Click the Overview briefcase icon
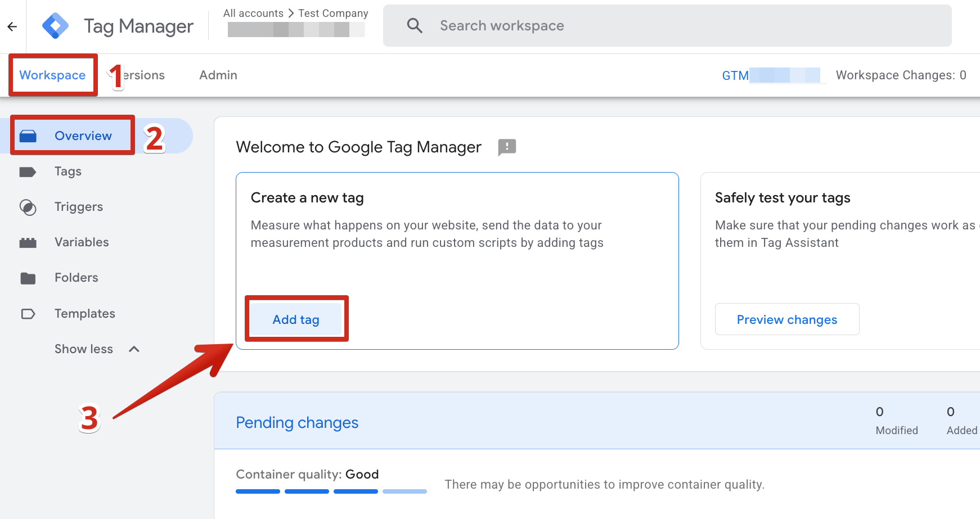 point(28,136)
